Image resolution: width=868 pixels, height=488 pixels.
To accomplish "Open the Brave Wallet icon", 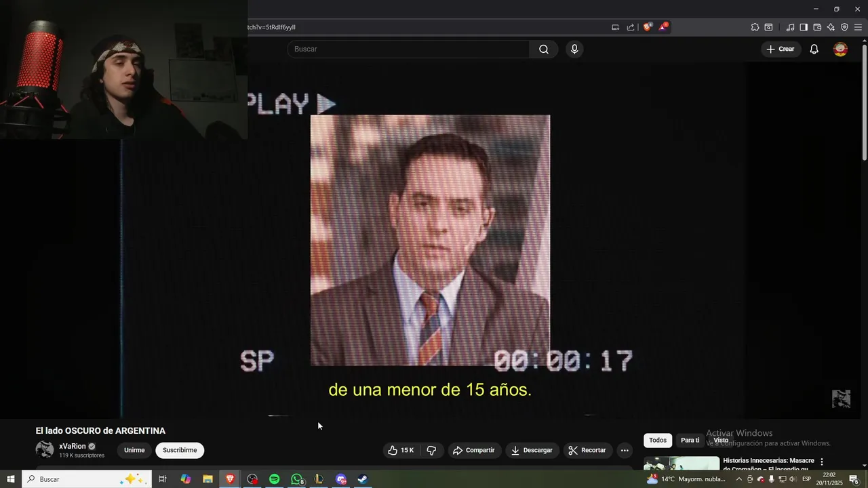I will 817,27.
